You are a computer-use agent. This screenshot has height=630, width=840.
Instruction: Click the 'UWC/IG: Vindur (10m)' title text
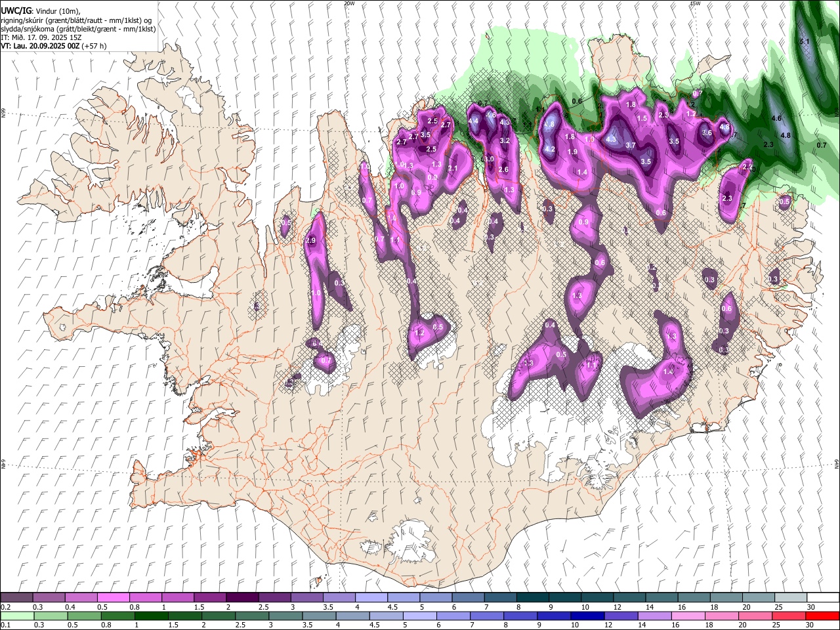pyautogui.click(x=41, y=11)
